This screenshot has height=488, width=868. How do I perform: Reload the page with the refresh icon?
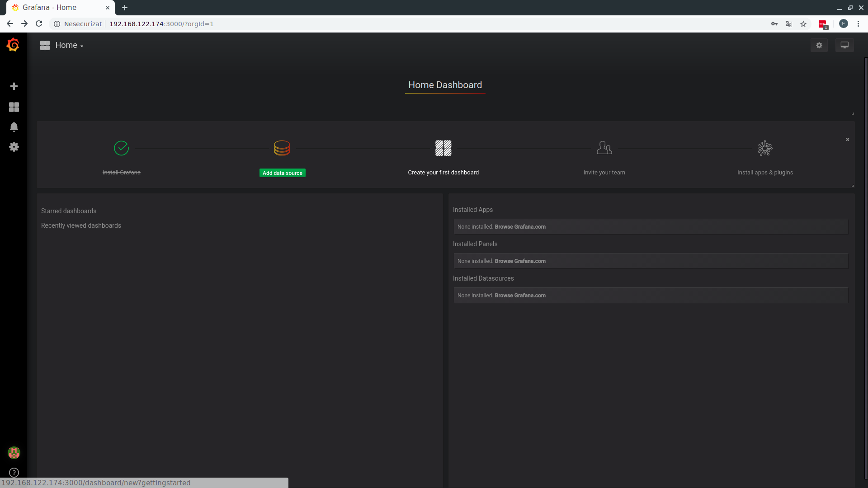pos(39,24)
